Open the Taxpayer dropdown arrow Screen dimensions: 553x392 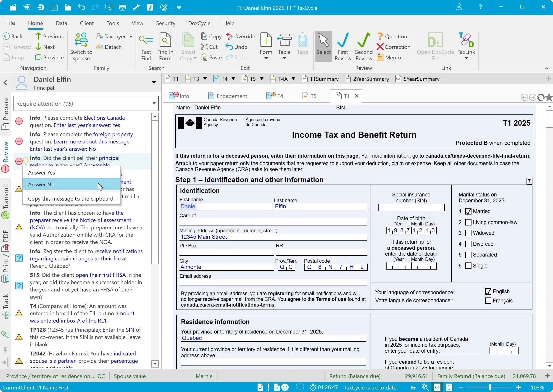coord(131,37)
